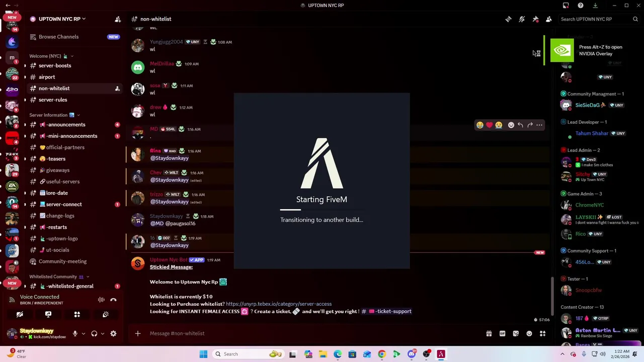The width and height of the screenshot is (644, 362).
Task: Open pinned messages
Action: (x=535, y=19)
